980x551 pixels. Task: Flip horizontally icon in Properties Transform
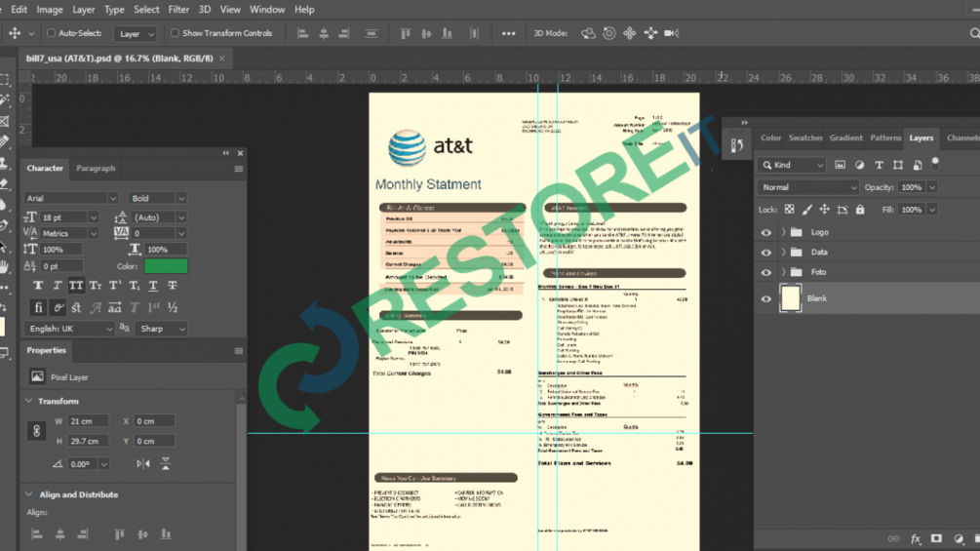[x=143, y=463]
